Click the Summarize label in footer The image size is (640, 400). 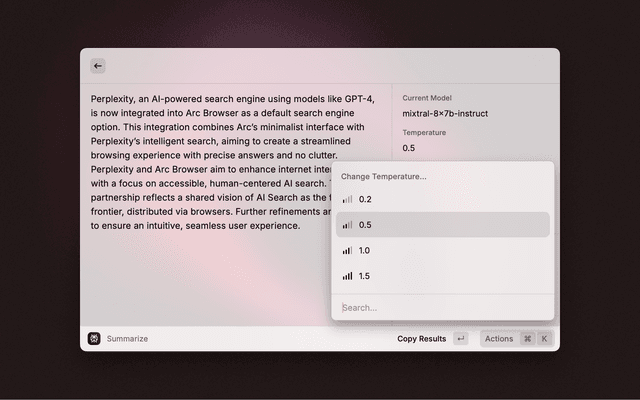coord(127,339)
